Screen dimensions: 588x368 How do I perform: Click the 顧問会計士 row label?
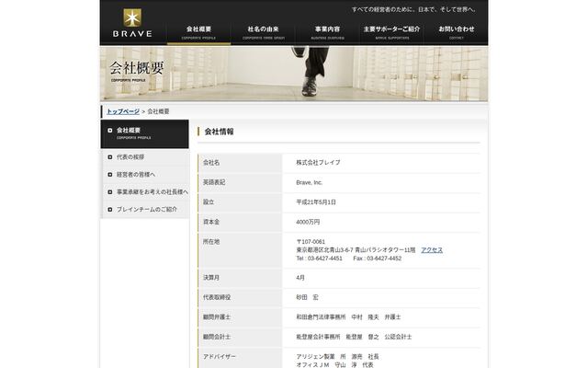(x=217, y=338)
